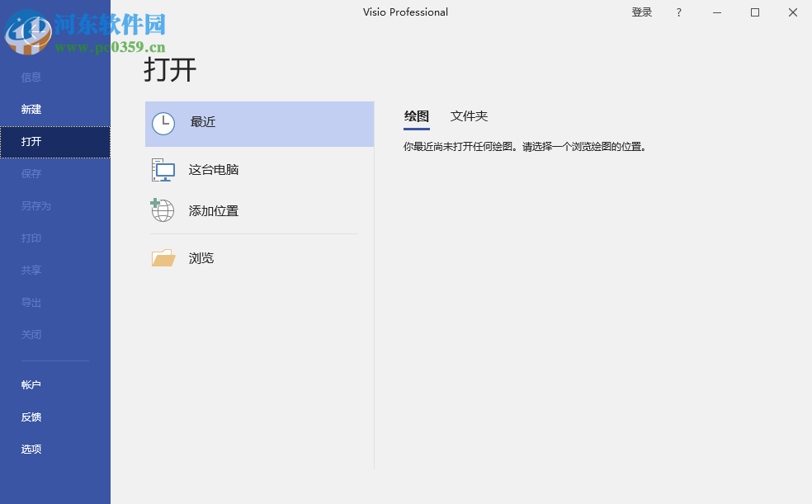Switch to the 绘图 tab
This screenshot has height=504, width=812.
[417, 116]
